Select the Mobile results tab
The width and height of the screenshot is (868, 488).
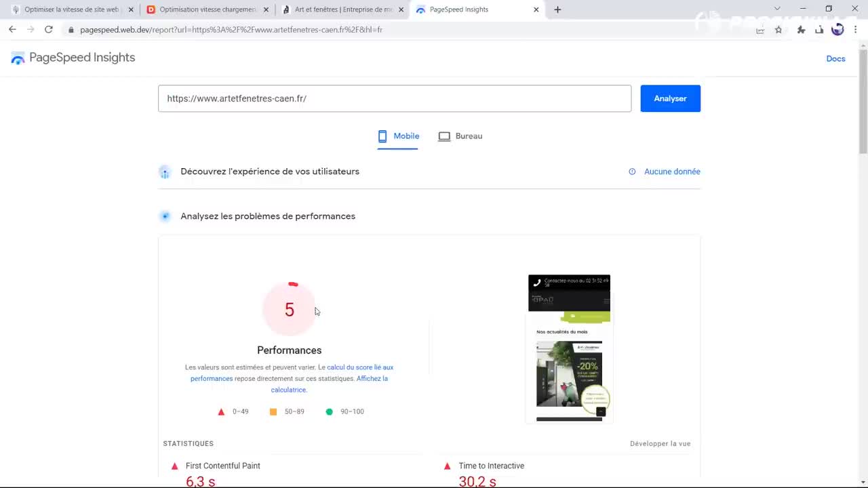(x=398, y=136)
